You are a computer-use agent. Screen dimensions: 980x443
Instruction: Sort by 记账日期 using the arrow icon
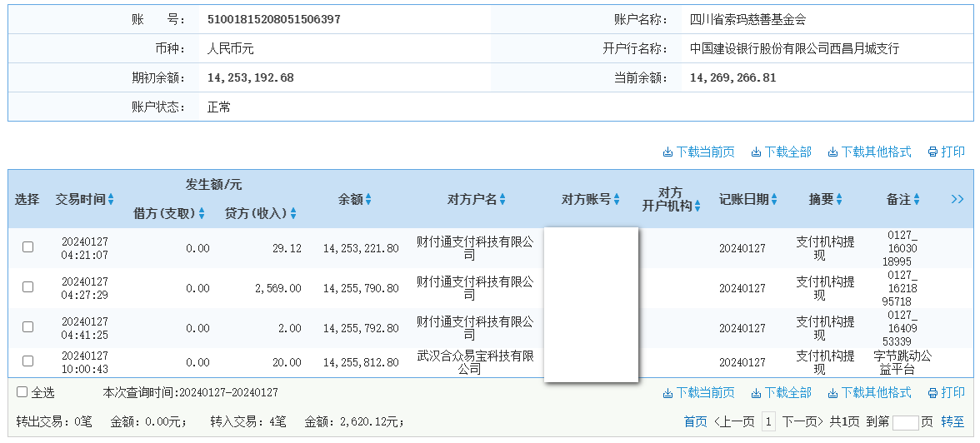pyautogui.click(x=773, y=199)
